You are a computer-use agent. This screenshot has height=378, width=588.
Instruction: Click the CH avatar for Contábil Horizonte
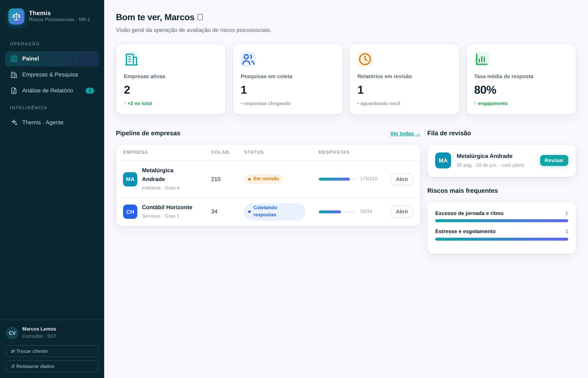pyautogui.click(x=130, y=212)
